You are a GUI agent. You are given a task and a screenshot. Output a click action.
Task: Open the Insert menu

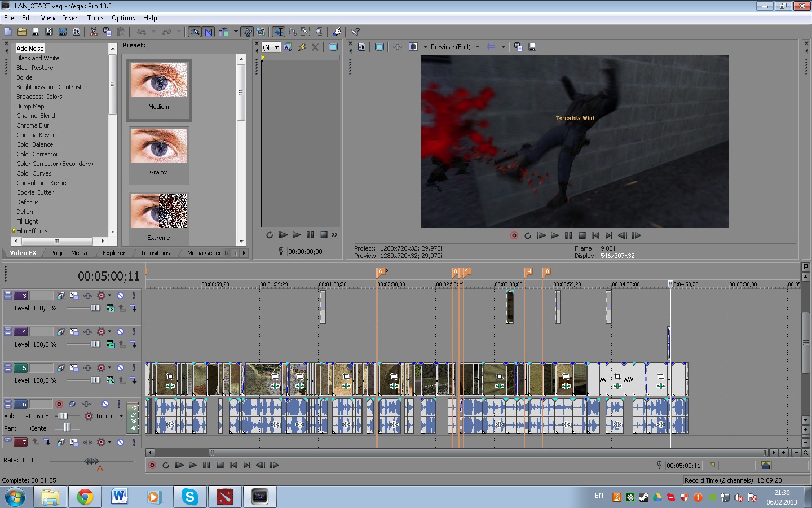(71, 18)
